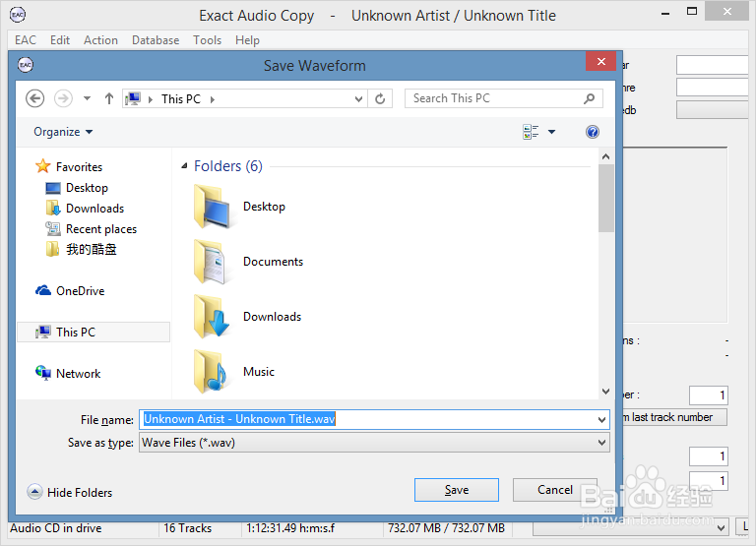Click the search magnifier icon
Image resolution: width=756 pixels, height=546 pixels.
click(x=589, y=98)
